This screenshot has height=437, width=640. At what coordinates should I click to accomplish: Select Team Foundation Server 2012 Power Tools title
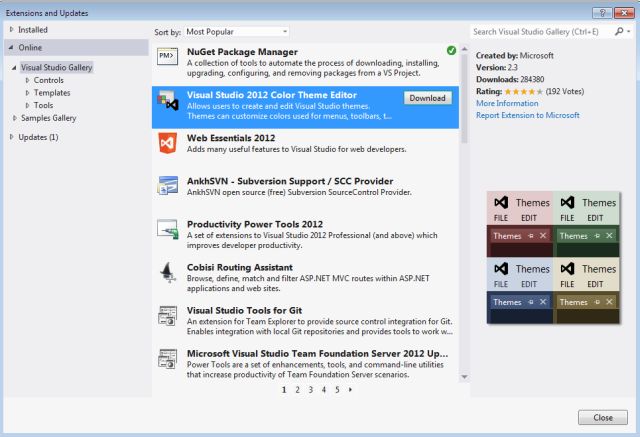(317, 353)
